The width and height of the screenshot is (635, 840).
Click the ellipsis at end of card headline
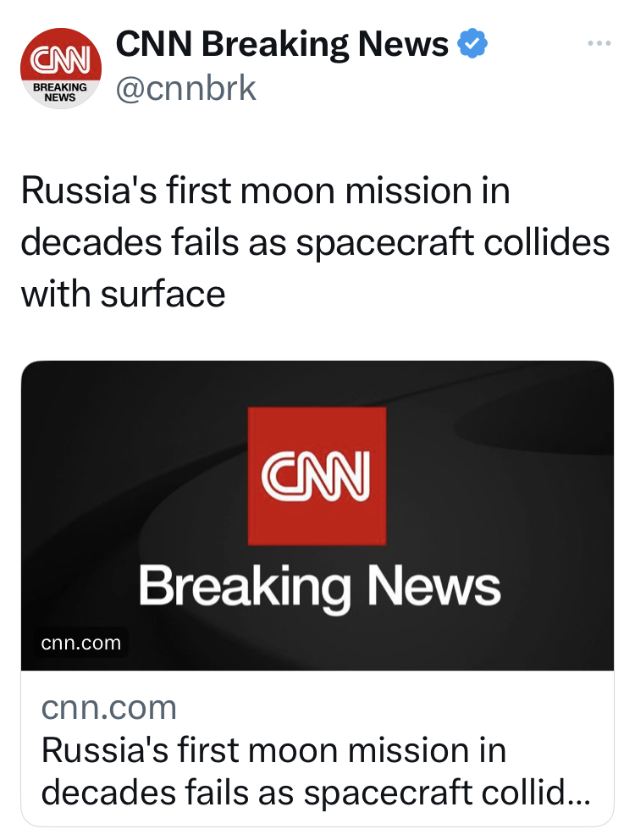pyautogui.click(x=578, y=796)
